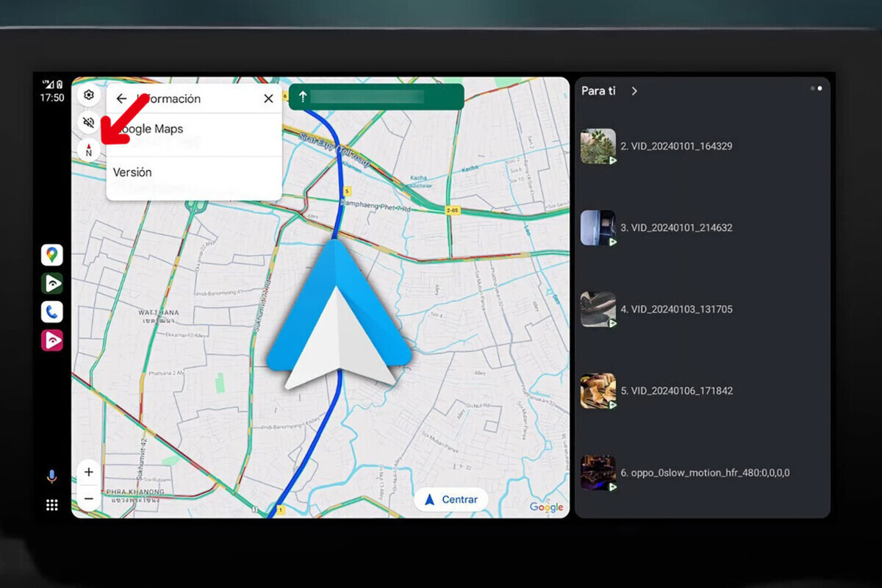Tap the north compass orientation button

[x=89, y=150]
